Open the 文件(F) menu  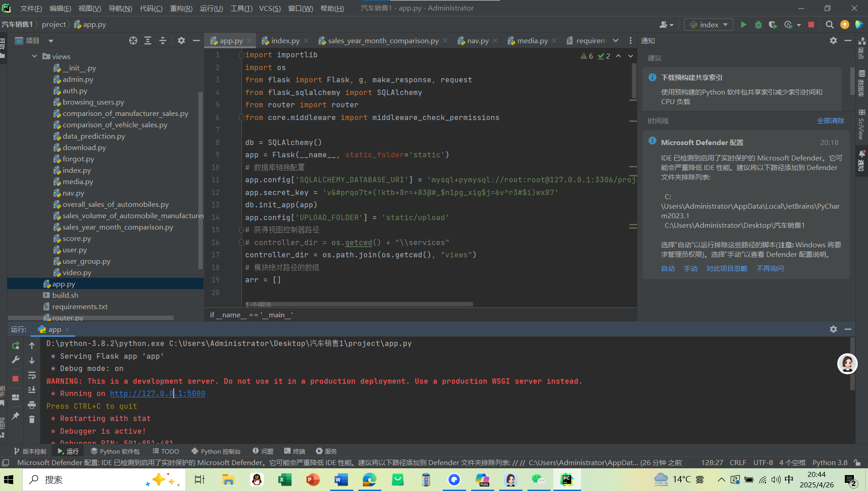pos(31,8)
